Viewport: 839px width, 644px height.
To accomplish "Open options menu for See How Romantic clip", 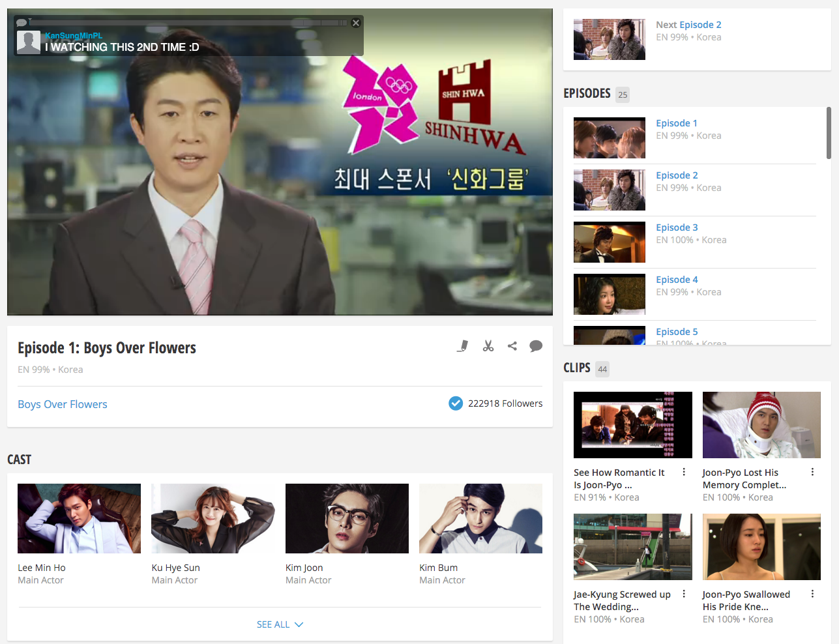I will (x=684, y=472).
